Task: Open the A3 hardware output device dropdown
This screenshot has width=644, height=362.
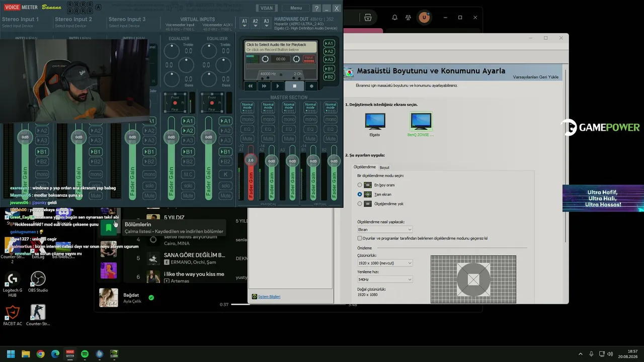Action: pos(266,23)
